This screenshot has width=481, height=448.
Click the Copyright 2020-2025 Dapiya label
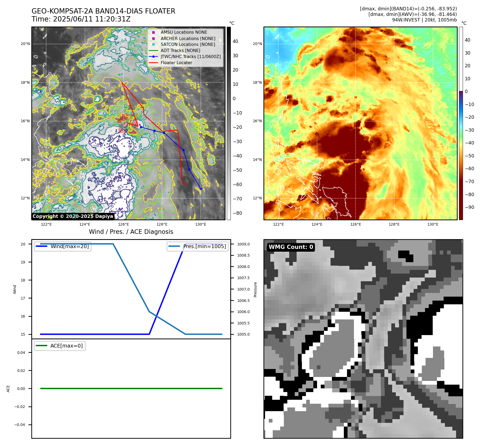tap(73, 216)
